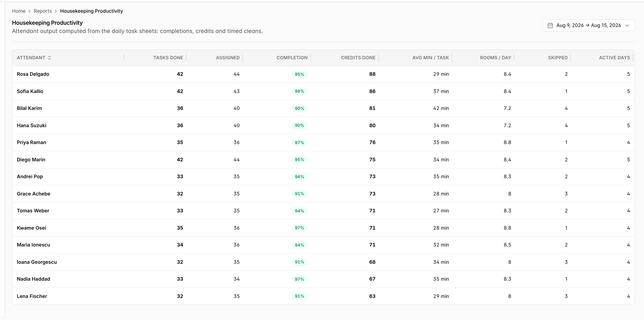Image resolution: width=644 pixels, height=320 pixels.
Task: Select attendant Nadia Haddad
Action: click(33, 279)
